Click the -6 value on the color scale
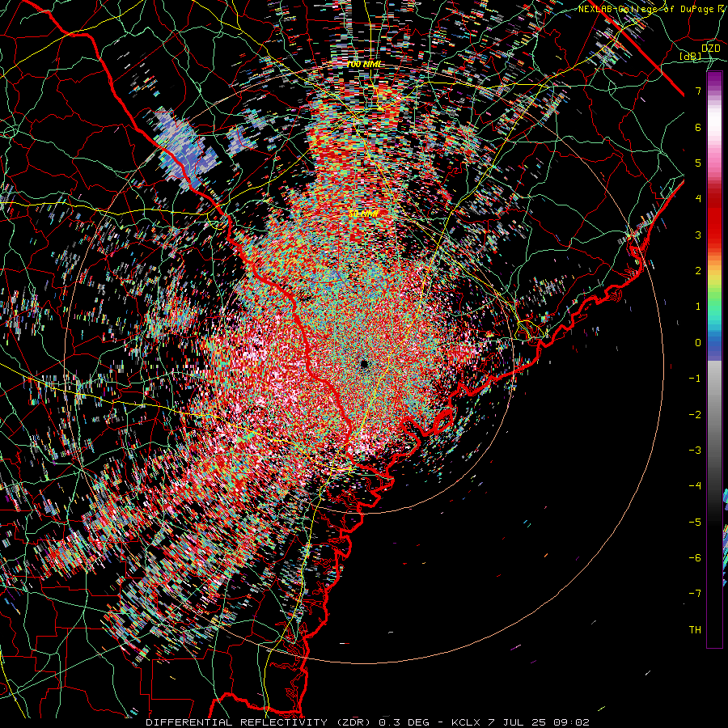 695,558
